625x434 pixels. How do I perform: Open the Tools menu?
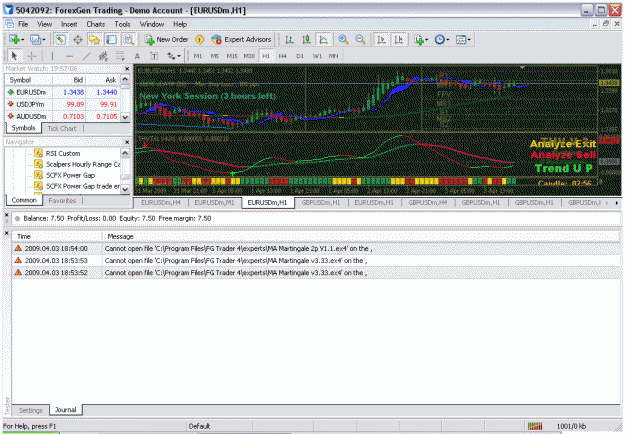[x=122, y=24]
